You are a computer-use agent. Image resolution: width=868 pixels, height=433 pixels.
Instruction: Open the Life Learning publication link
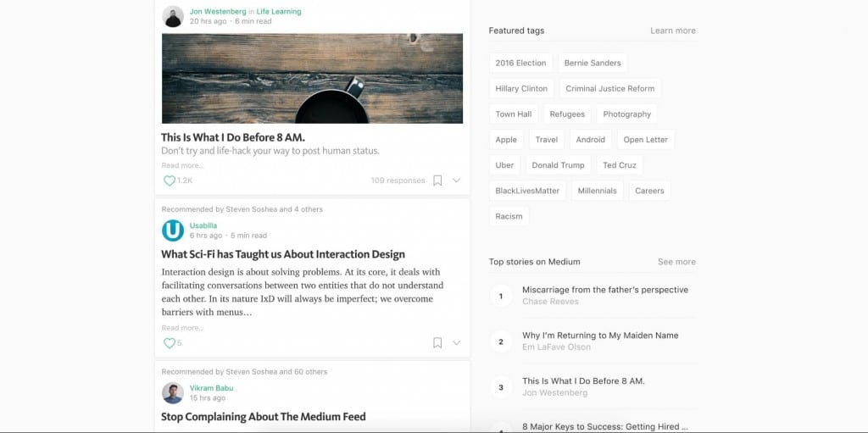point(278,11)
